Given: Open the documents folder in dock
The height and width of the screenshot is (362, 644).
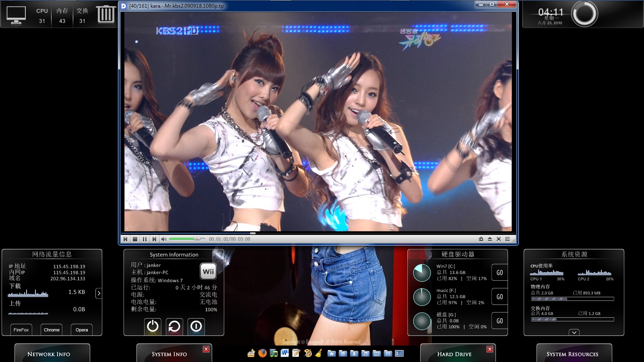Looking at the screenshot, I should 343,353.
